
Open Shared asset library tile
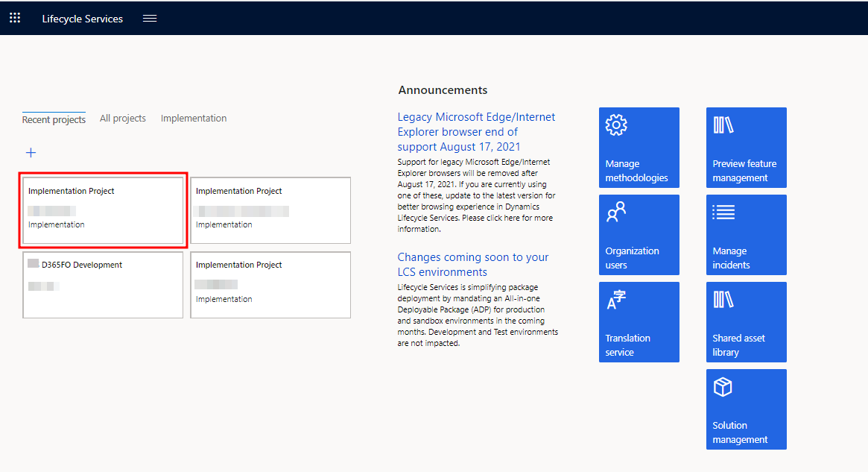tap(746, 322)
